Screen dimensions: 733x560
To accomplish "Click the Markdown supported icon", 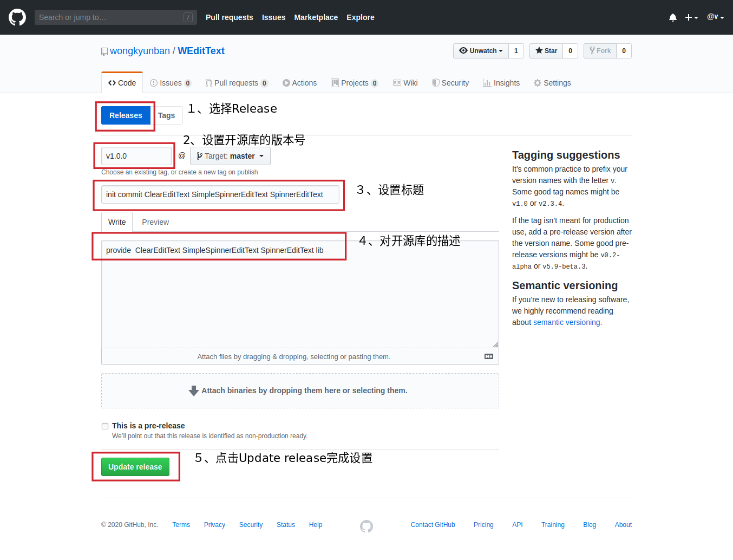I will coord(489,356).
